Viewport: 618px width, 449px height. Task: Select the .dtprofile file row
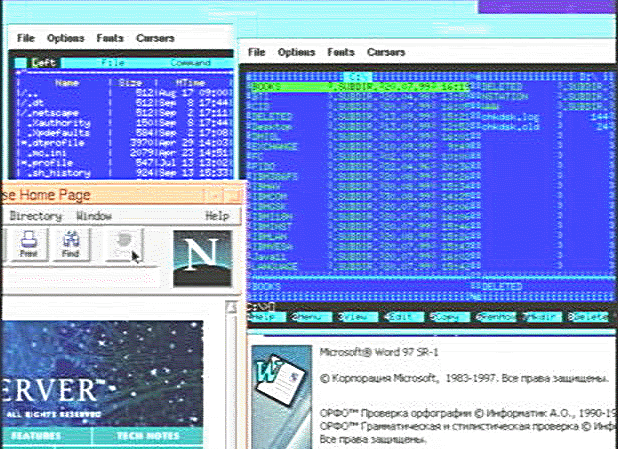(125, 143)
